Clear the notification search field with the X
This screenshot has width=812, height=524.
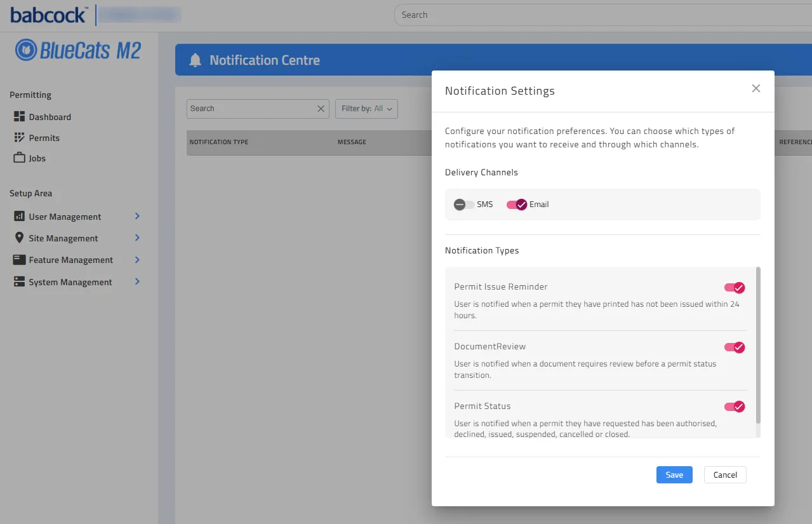click(321, 109)
